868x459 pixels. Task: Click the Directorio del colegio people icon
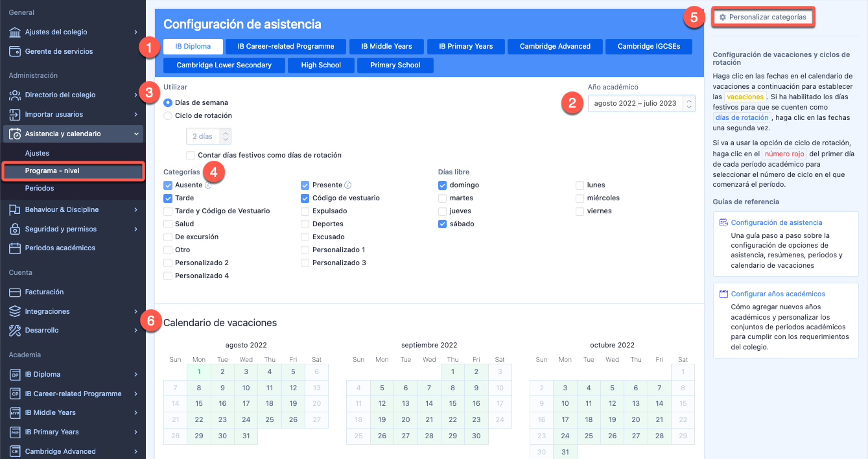click(15, 95)
